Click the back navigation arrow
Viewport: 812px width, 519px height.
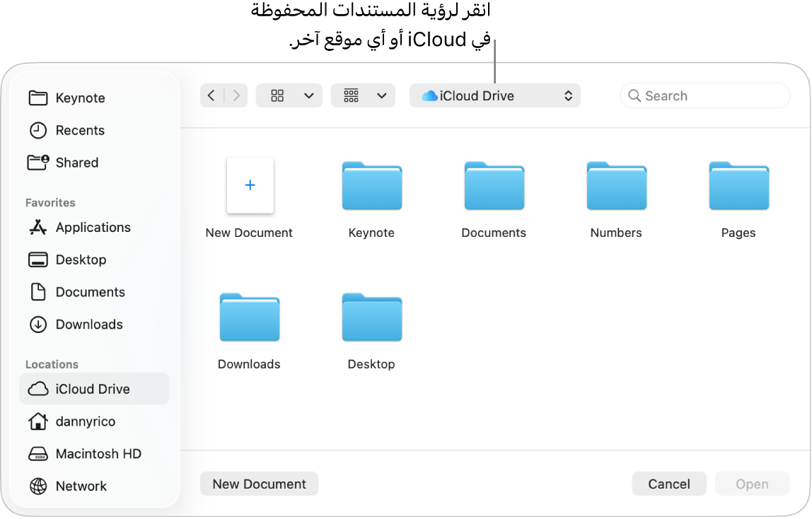pos(211,95)
